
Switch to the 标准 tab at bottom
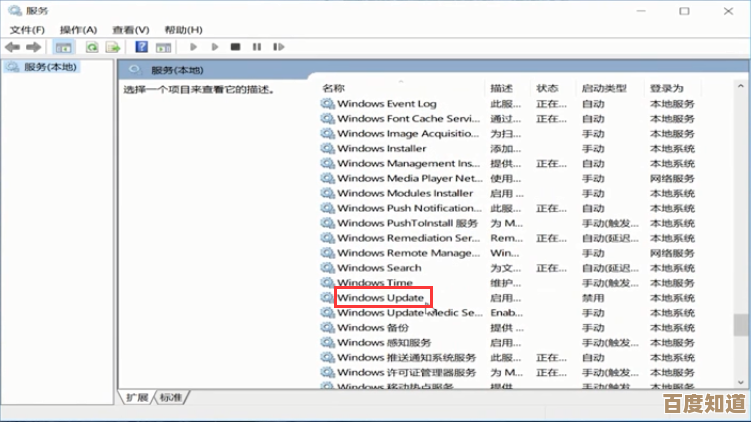tap(171, 398)
